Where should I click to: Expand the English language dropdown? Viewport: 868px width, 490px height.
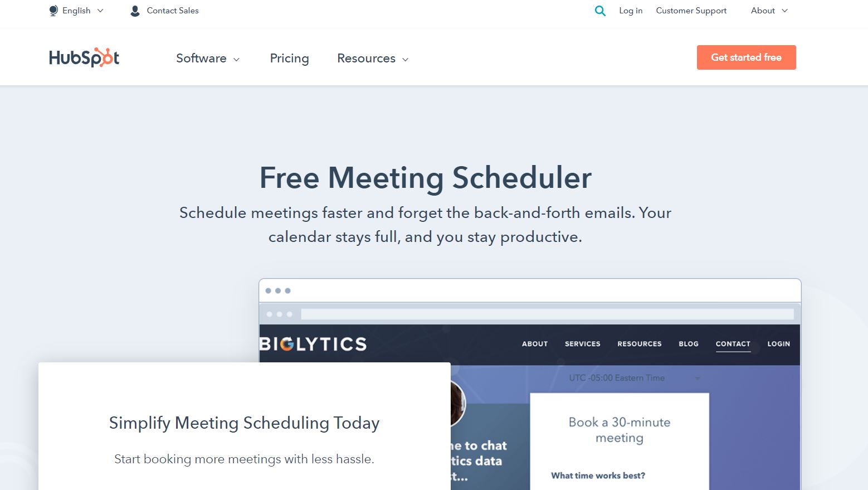(76, 11)
